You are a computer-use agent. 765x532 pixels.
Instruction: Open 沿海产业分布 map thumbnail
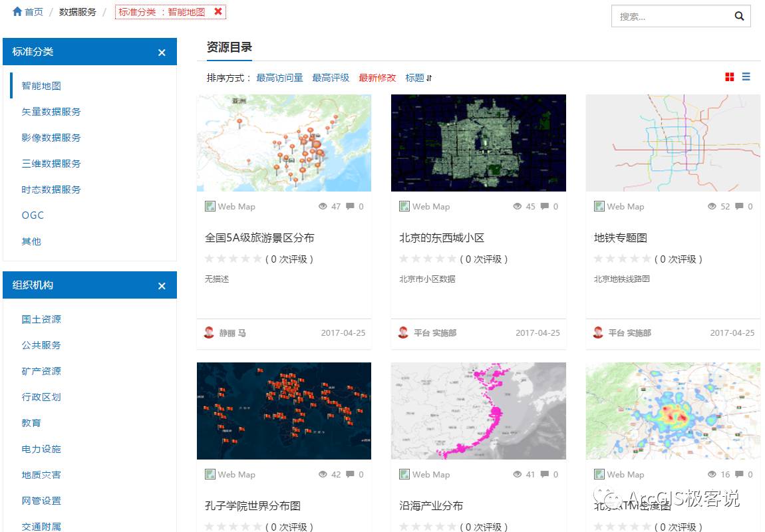[478, 410]
